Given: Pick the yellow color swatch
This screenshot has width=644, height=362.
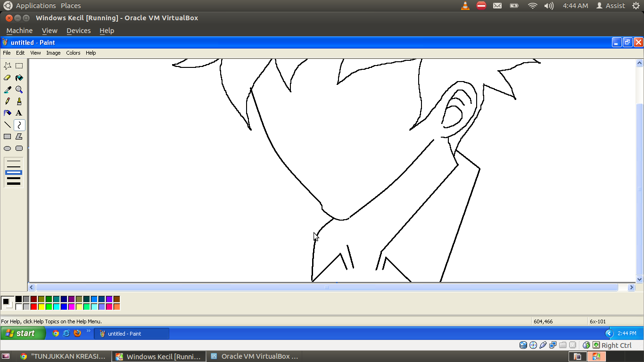Looking at the screenshot, I should coord(41,306).
